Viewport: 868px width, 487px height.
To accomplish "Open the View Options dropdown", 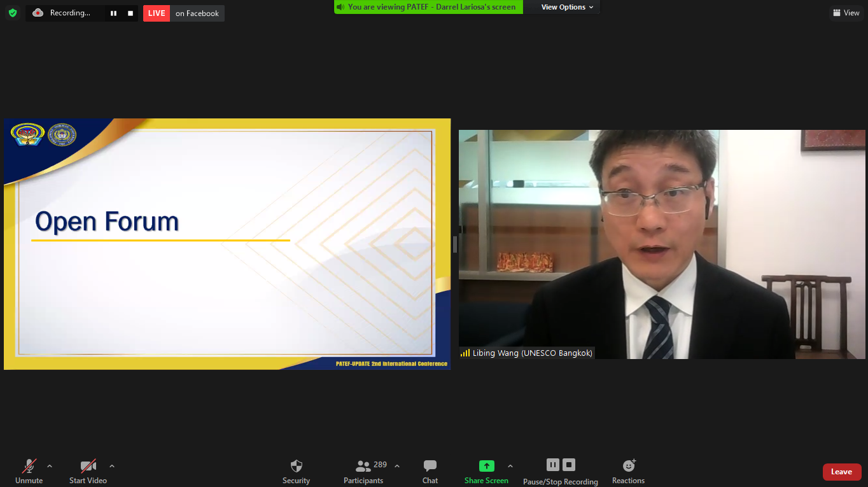I will (x=567, y=7).
